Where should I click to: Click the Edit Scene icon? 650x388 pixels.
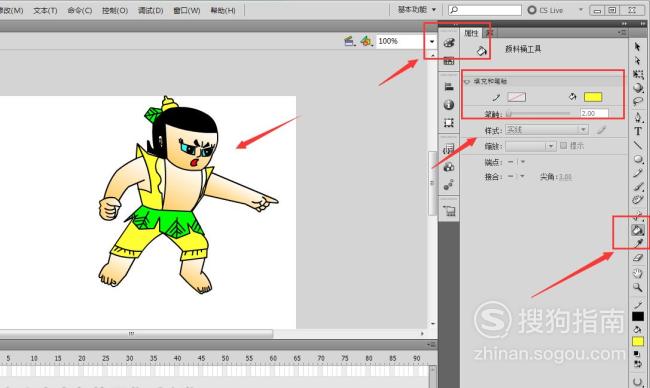(350, 41)
